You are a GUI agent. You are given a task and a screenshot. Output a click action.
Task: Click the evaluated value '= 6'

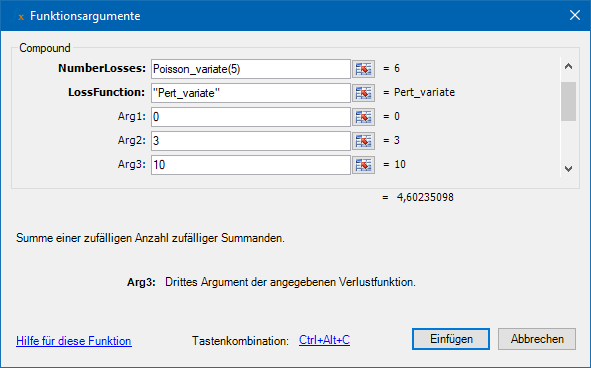pos(391,68)
